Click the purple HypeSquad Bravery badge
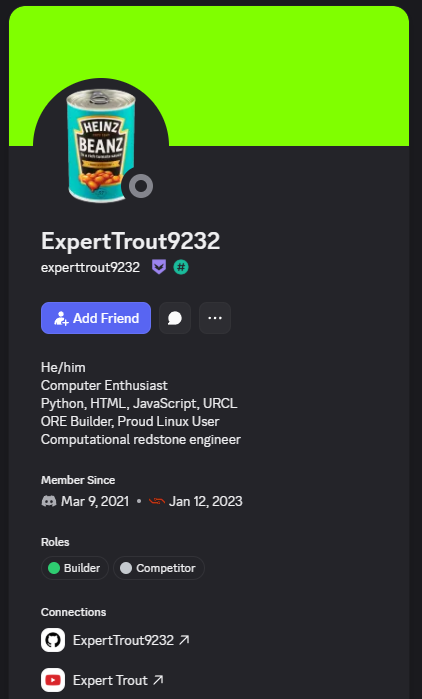Viewport: 422px width, 699px height. [159, 267]
